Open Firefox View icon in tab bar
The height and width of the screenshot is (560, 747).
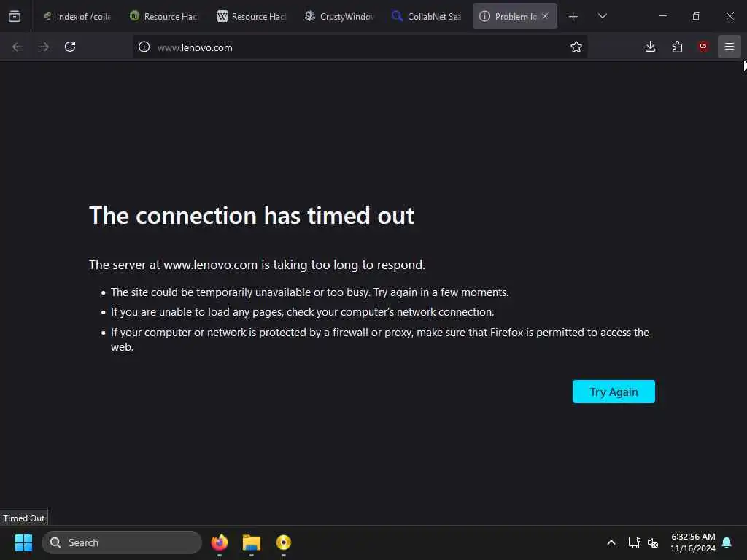tap(15, 16)
